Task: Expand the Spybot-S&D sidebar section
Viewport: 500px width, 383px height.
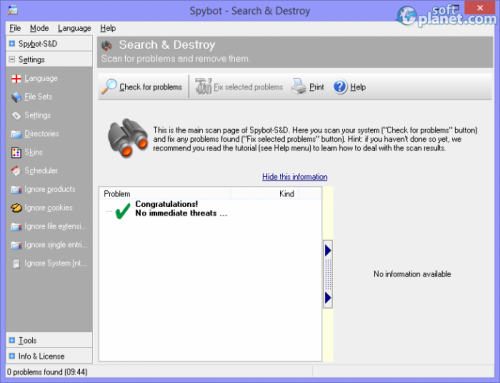Action: click(x=12, y=44)
